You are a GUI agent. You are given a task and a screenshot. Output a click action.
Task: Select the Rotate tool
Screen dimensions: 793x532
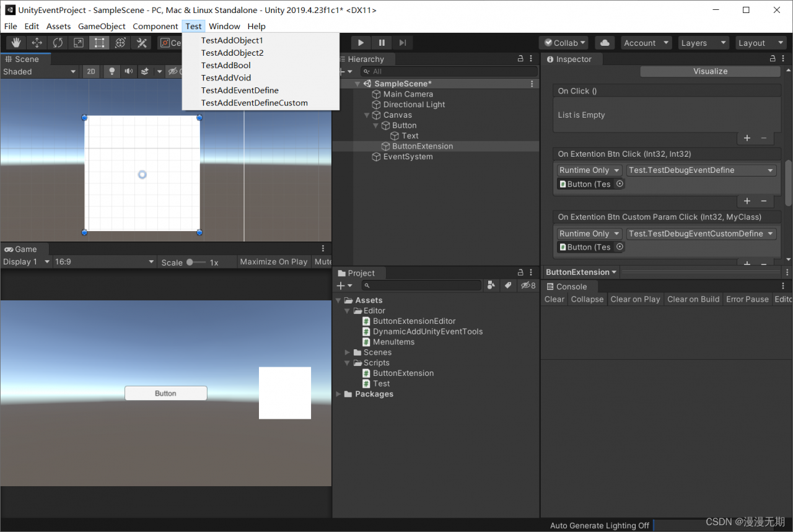coord(58,42)
